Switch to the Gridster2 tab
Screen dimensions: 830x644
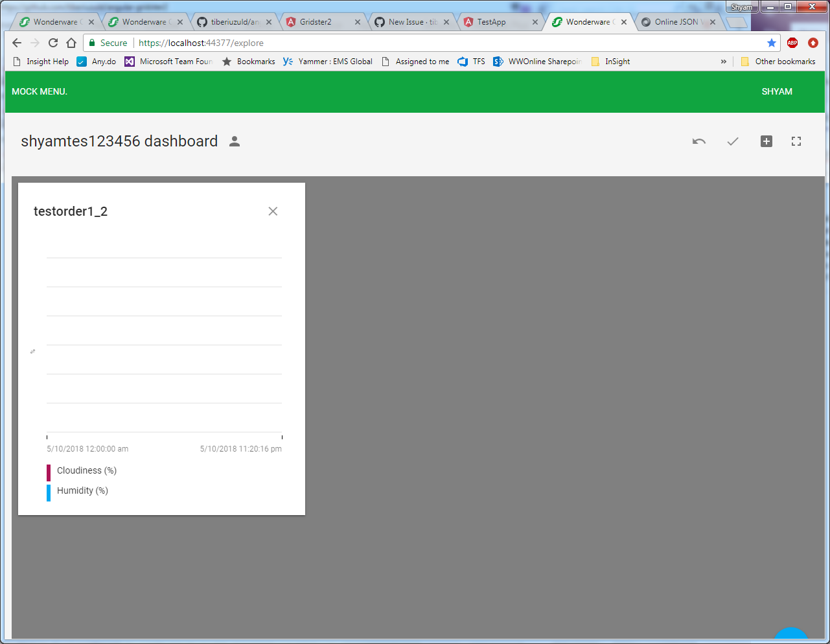click(322, 22)
